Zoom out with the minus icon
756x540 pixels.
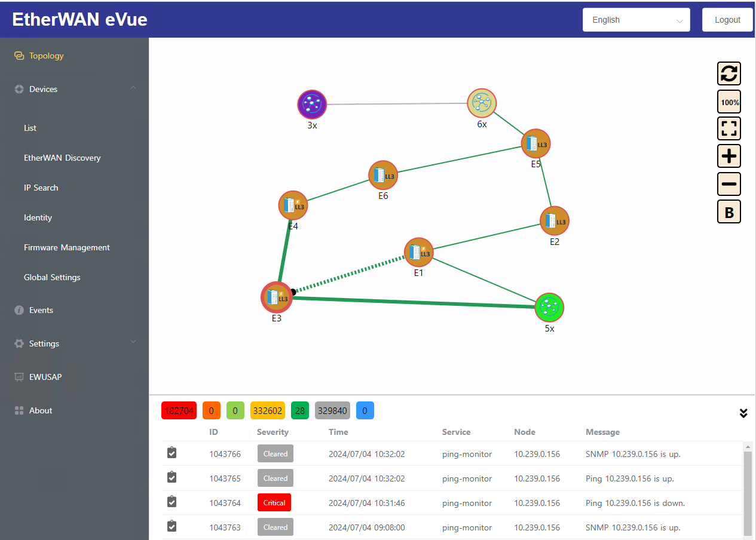point(729,184)
